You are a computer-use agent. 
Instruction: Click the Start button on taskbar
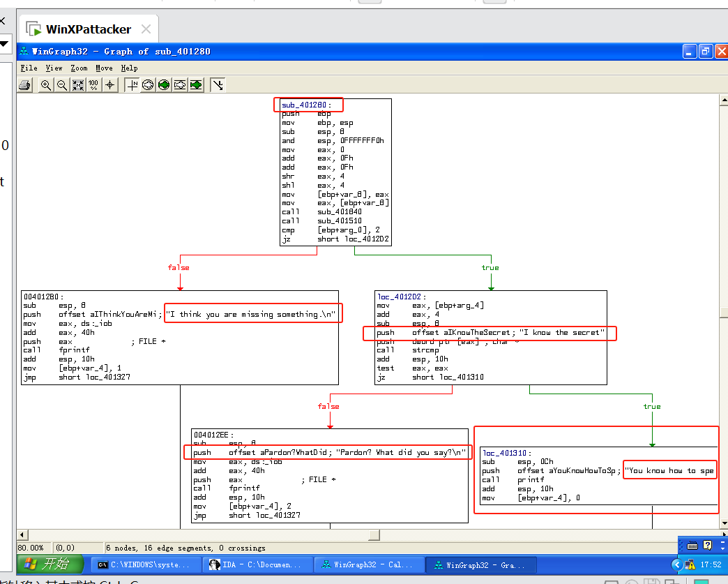pyautogui.click(x=50, y=564)
